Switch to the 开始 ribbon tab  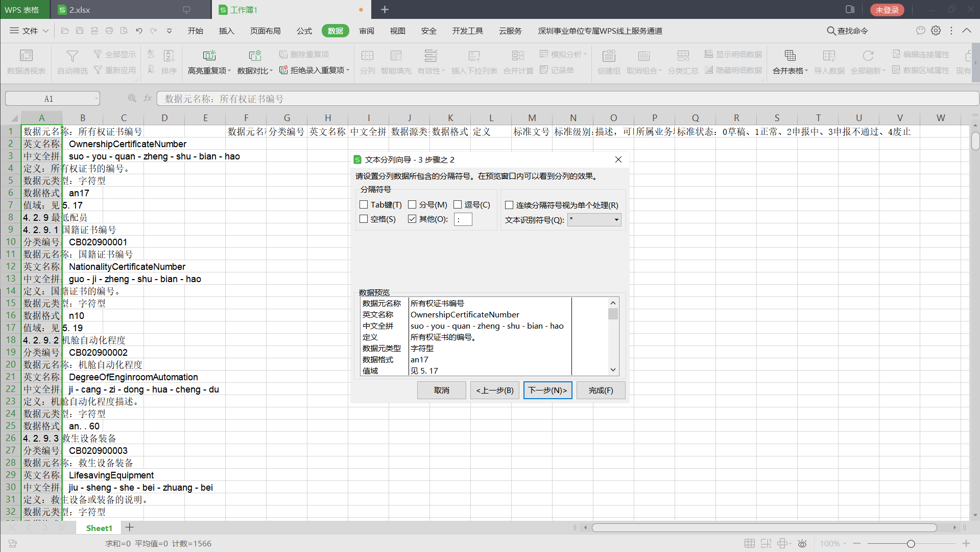click(196, 31)
